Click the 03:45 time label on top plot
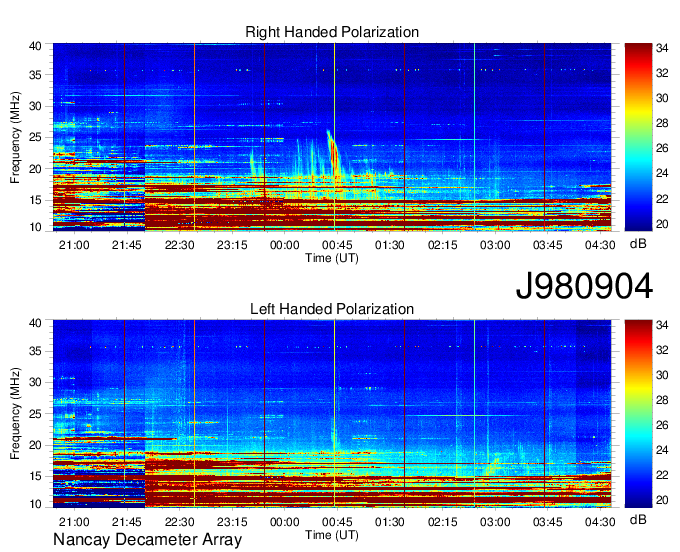 [547, 245]
